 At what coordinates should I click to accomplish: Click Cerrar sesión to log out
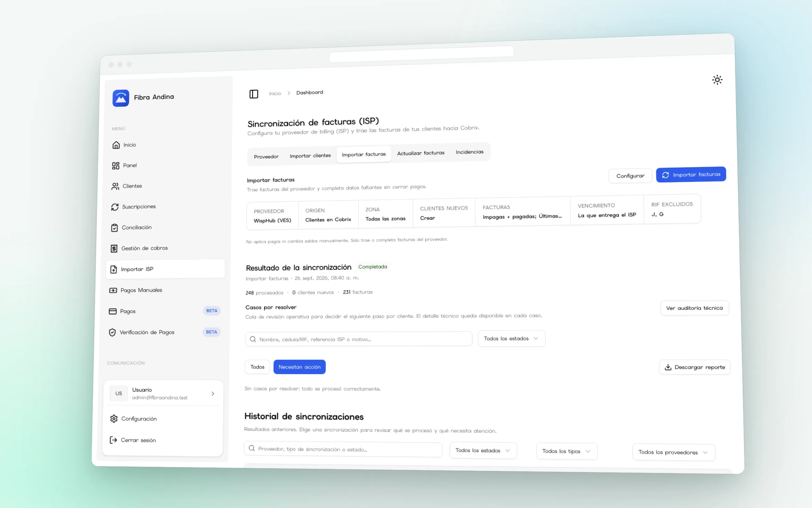[138, 440]
